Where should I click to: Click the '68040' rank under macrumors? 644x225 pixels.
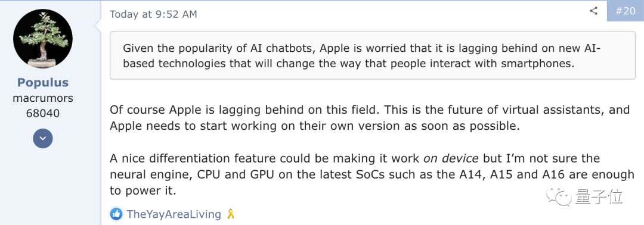[43, 113]
